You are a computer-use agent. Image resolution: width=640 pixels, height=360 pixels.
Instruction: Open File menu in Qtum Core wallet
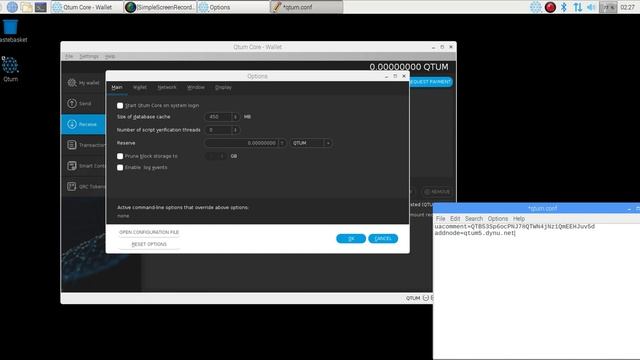(69, 56)
